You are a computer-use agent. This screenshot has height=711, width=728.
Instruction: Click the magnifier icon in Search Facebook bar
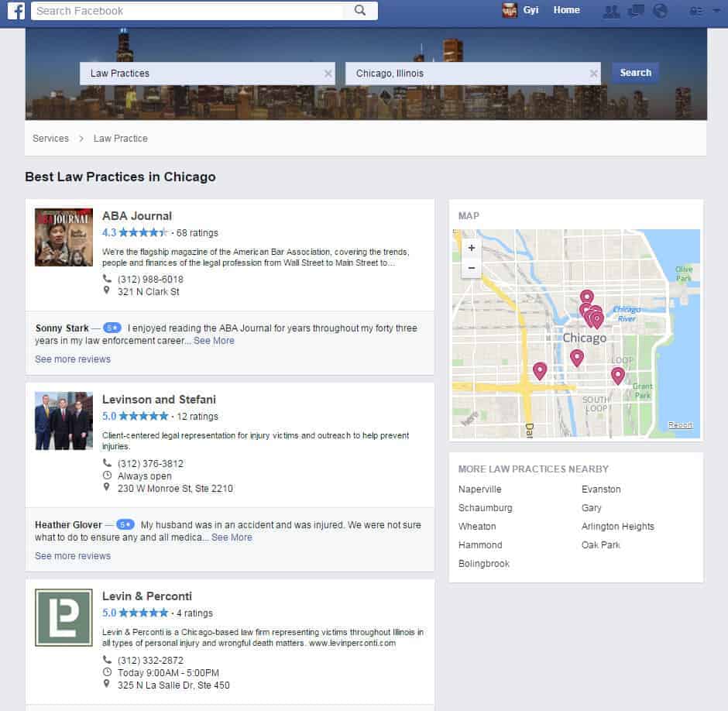[x=360, y=10]
